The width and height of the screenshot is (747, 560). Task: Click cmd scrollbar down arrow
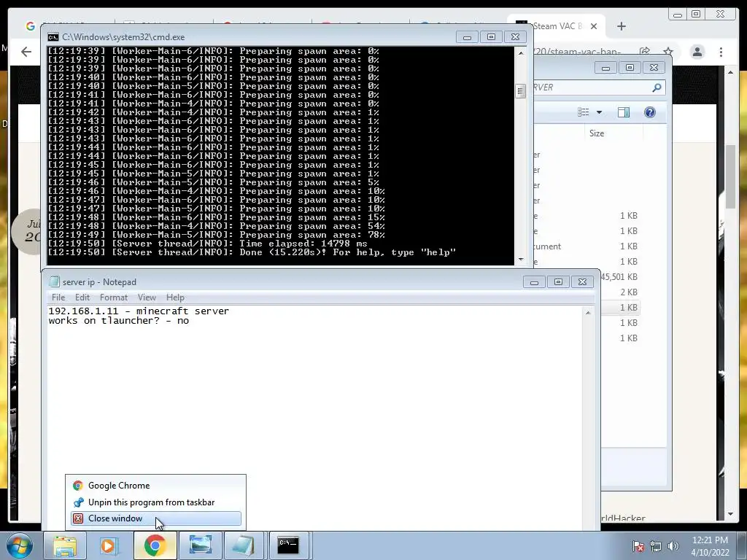[x=521, y=260]
